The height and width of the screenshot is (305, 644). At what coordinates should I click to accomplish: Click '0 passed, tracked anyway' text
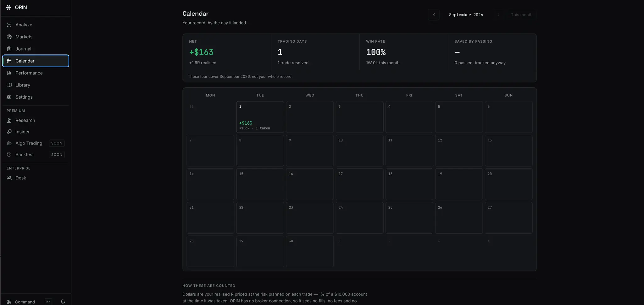point(480,63)
